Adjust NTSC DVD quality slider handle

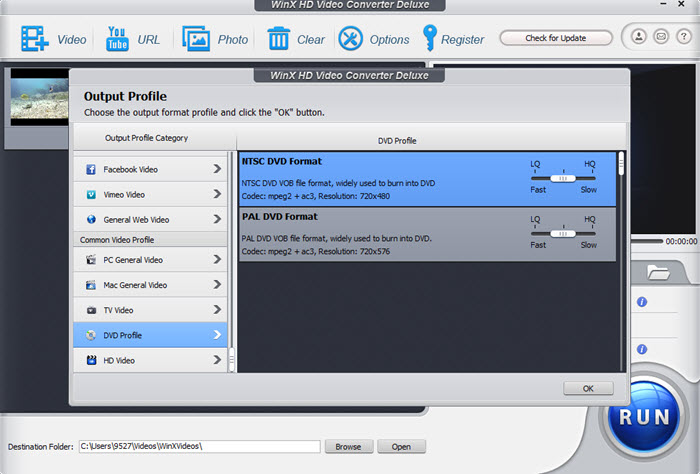point(562,178)
